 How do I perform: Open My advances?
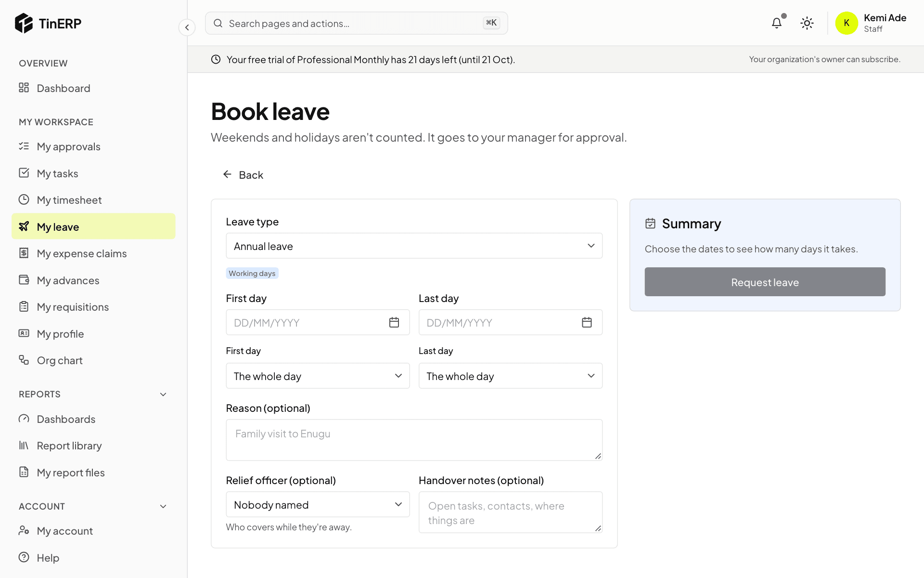(x=93, y=280)
